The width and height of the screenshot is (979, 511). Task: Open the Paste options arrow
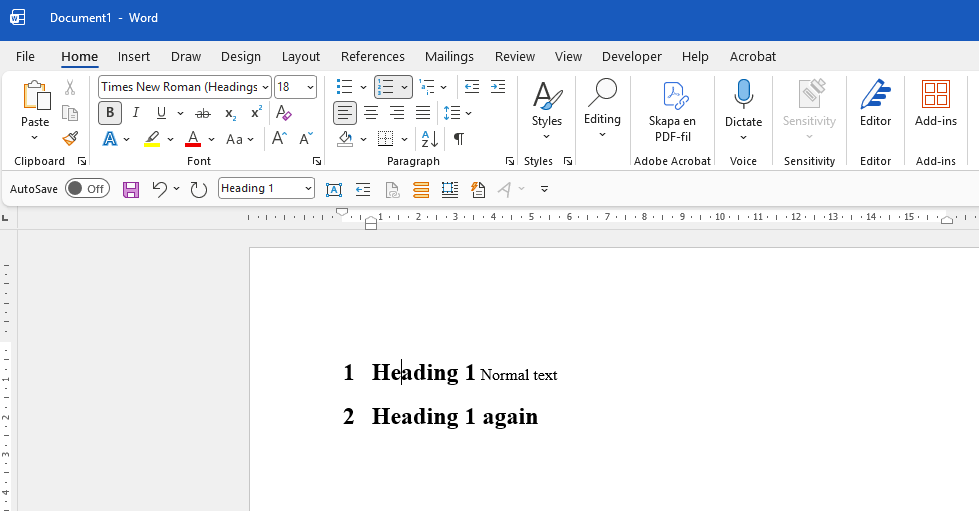coord(35,138)
